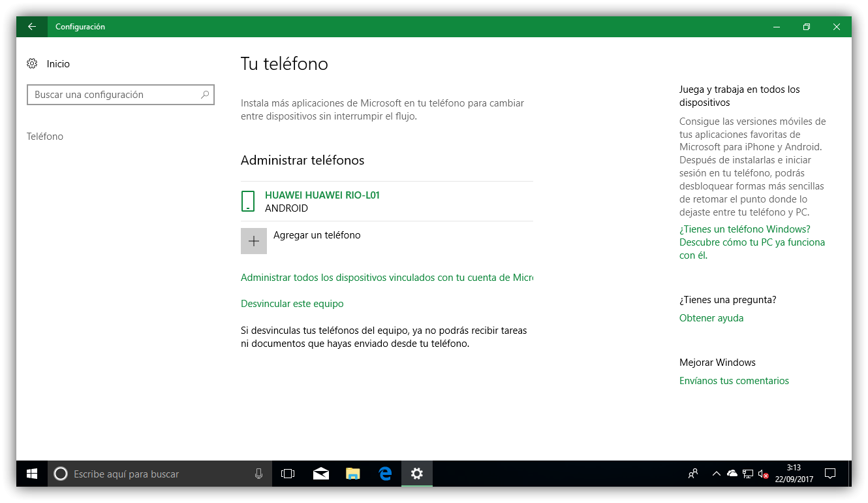Open the Windows Start menu
Image resolution: width=868 pixels, height=503 pixels.
(32, 474)
